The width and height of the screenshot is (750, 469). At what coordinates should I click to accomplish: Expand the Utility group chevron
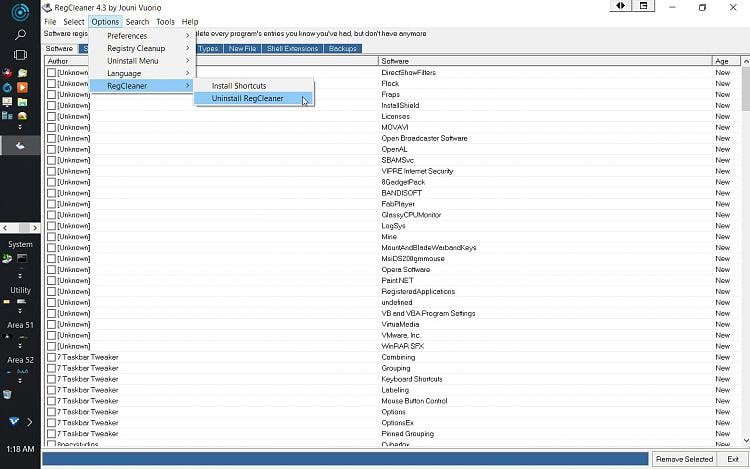tap(20, 311)
